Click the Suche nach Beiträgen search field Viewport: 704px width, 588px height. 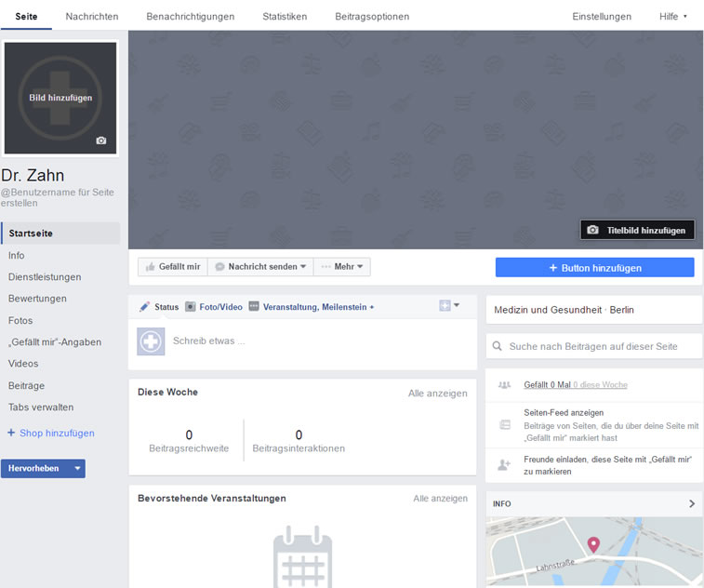point(593,346)
